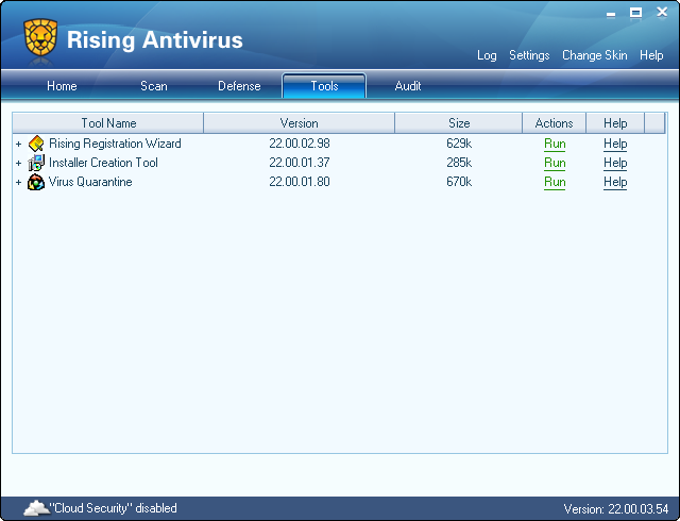
Task: Click the 629k size value
Action: click(x=459, y=144)
